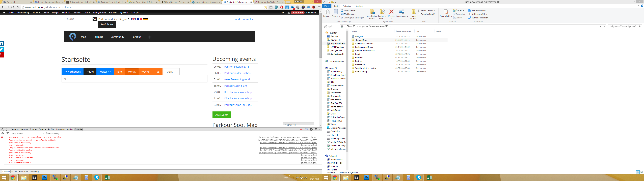Click the Ausführen button
644x181 pixels.
107,24
